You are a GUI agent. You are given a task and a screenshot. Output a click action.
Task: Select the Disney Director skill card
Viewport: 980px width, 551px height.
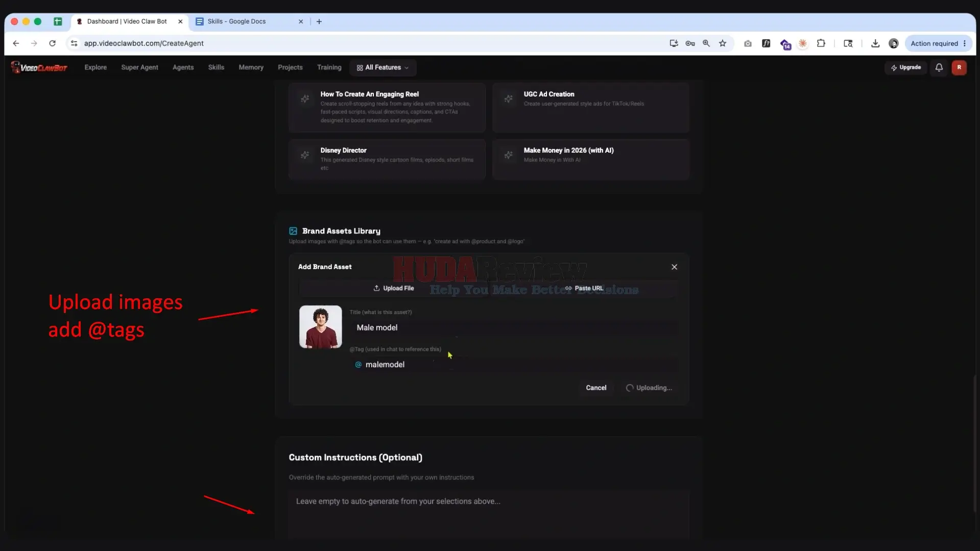387,159
